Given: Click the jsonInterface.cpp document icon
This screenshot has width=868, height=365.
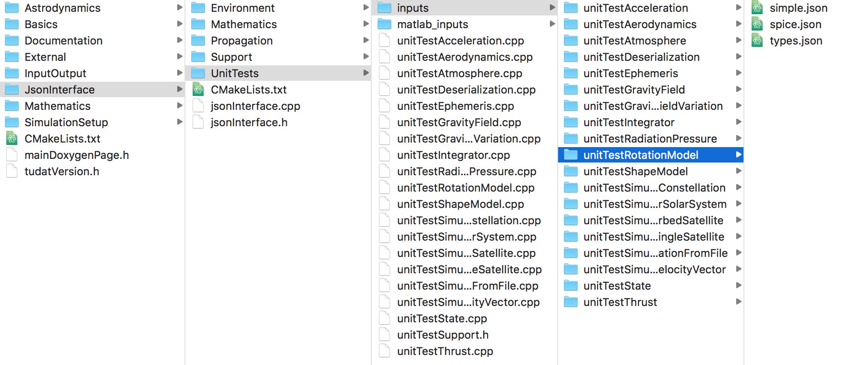Looking at the screenshot, I should coord(198,106).
